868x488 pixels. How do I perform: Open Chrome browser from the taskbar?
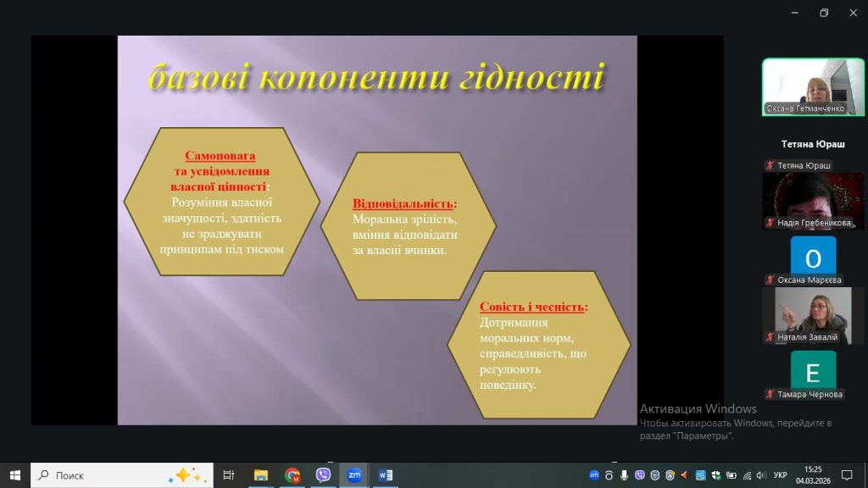click(292, 475)
